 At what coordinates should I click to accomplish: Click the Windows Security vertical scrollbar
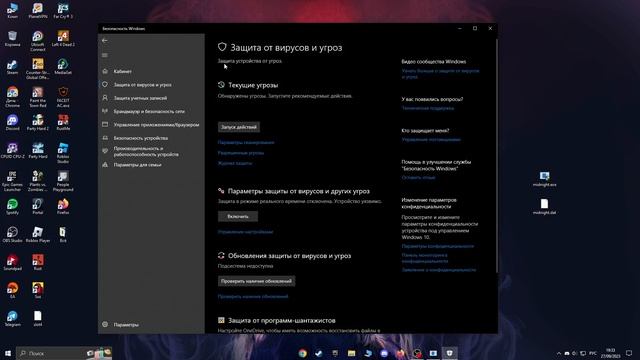coord(496,155)
